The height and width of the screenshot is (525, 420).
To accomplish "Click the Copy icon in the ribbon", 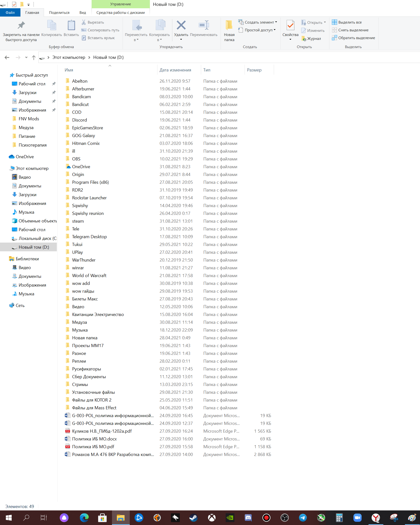I will click(x=51, y=25).
